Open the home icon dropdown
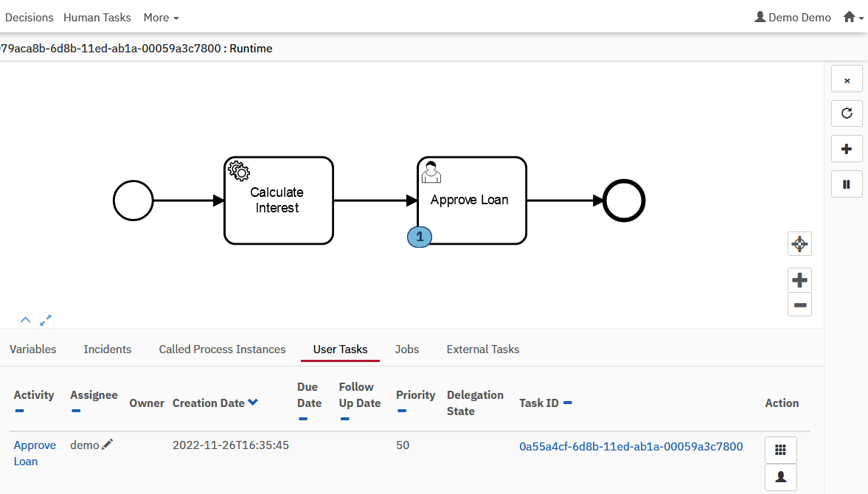Screen dimensions: 868x494 [853, 18]
